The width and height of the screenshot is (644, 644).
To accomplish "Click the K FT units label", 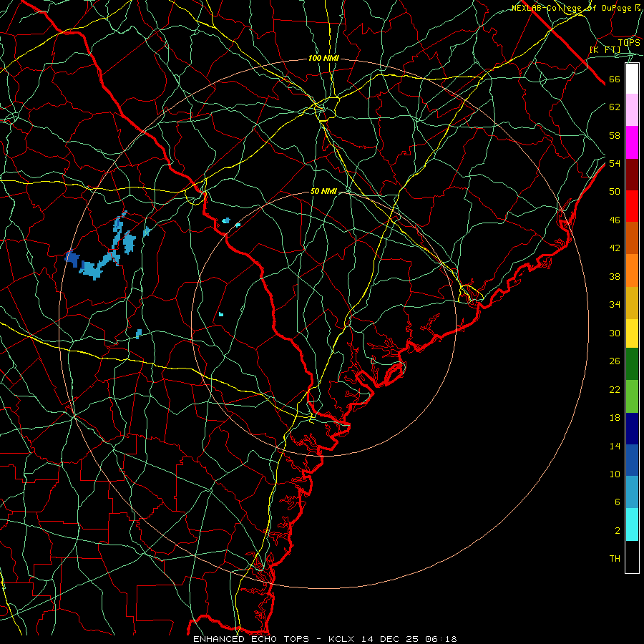I will (605, 50).
